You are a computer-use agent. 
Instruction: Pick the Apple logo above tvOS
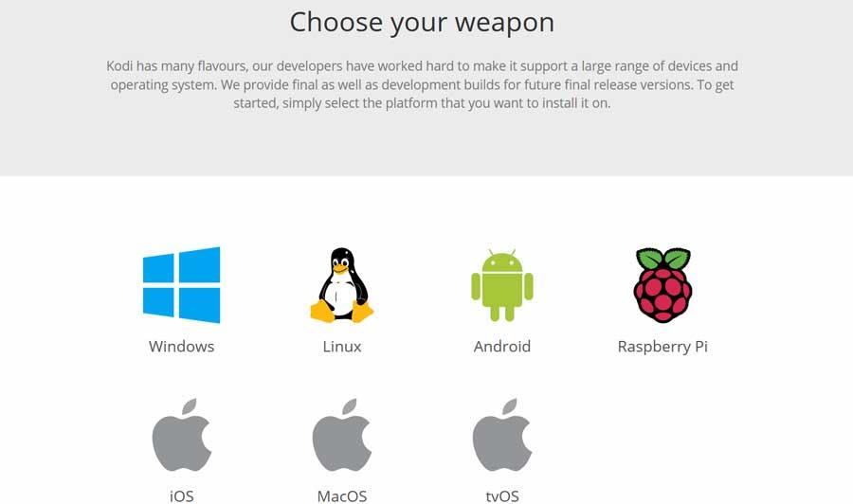pyautogui.click(x=502, y=435)
